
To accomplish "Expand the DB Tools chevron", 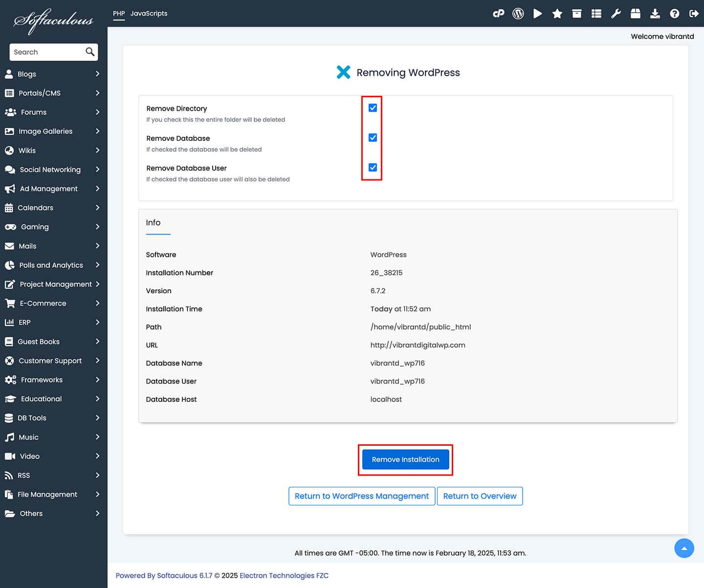I will tap(98, 417).
